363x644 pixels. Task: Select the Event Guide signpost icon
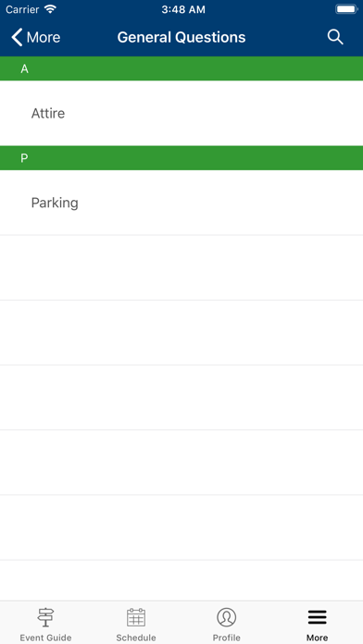pyautogui.click(x=45, y=617)
